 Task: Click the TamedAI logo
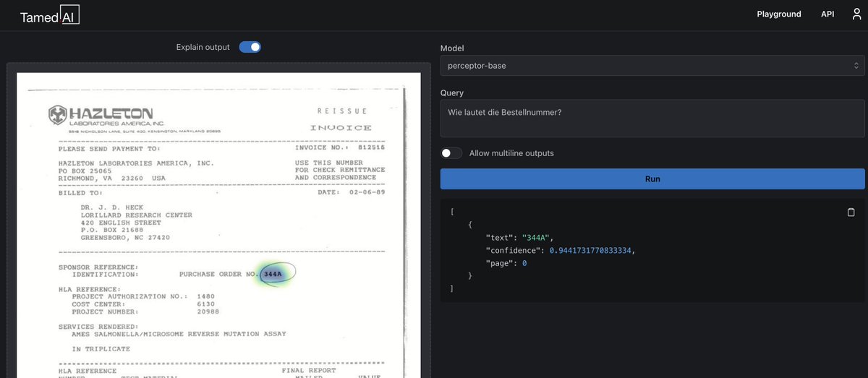[x=50, y=16]
